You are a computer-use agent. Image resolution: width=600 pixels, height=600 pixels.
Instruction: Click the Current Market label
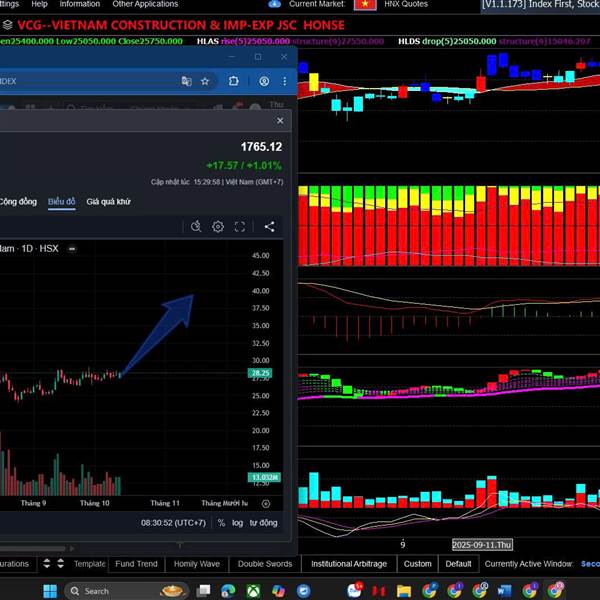(x=317, y=4)
